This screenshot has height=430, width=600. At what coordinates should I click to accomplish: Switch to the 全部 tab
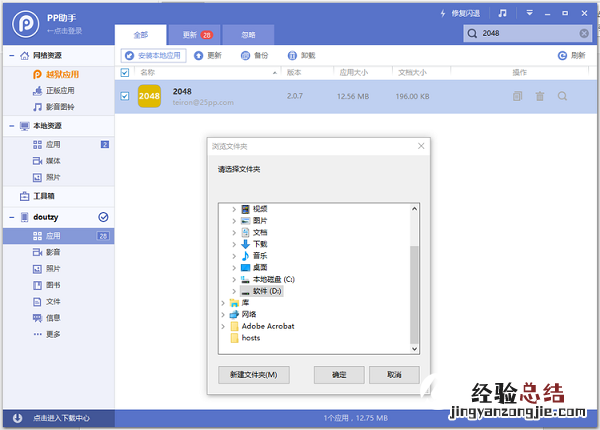140,35
